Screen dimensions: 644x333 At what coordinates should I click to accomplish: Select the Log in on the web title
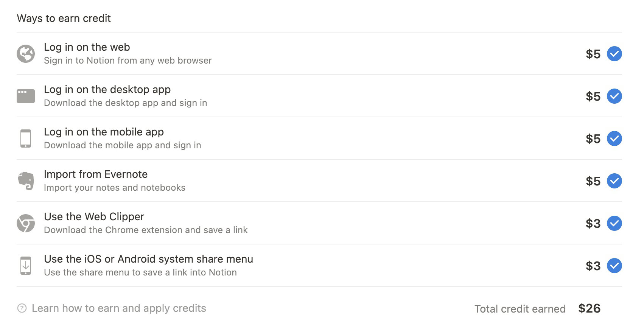[87, 47]
